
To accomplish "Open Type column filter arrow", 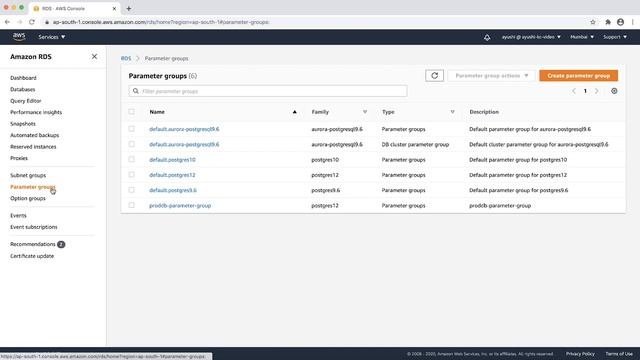I will 452,112.
